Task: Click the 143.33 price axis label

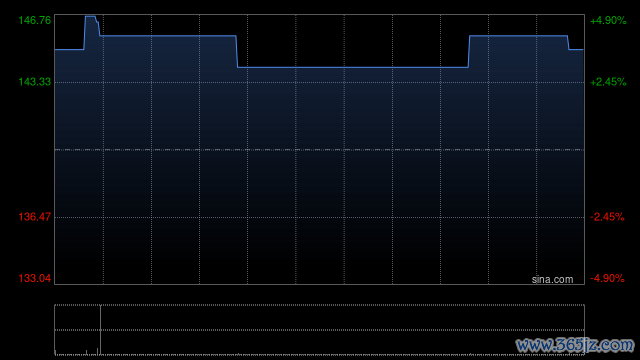Action: click(x=35, y=82)
